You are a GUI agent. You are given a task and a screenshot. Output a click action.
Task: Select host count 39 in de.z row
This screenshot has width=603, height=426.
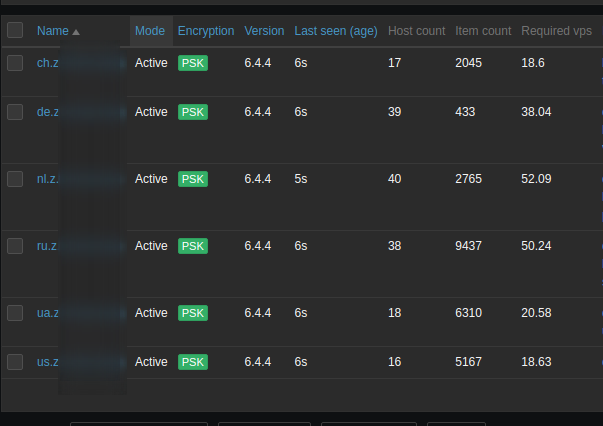(395, 112)
